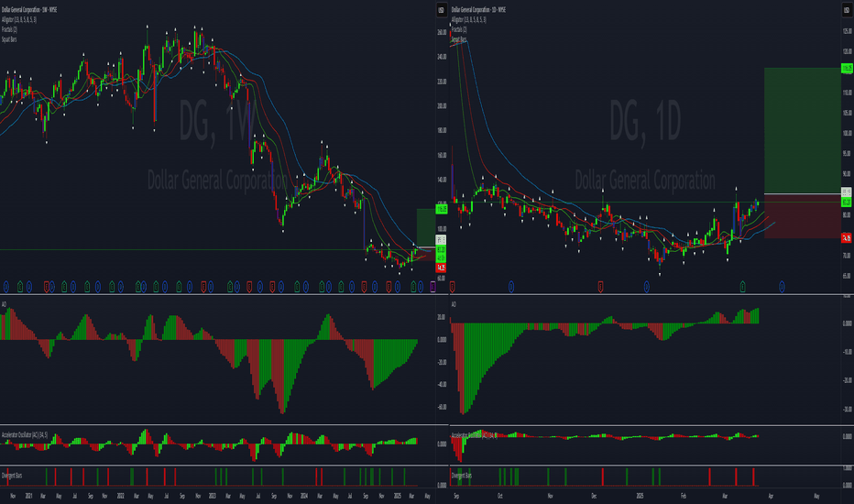Click Accelerator Oscillator (AC) label in weekly pane

[x=25, y=434]
